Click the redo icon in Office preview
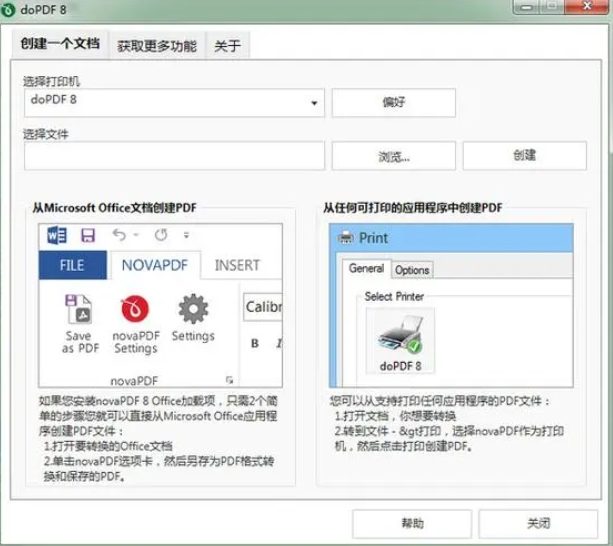The width and height of the screenshot is (613, 546). (161, 235)
